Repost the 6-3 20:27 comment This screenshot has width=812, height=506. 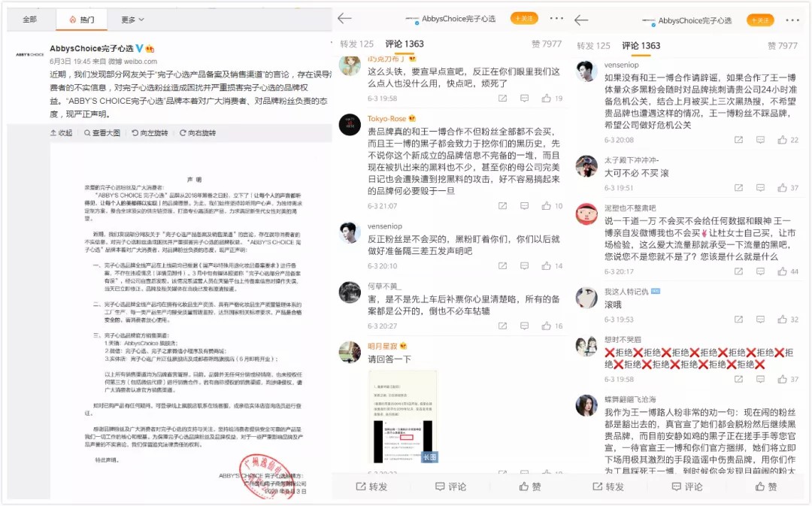502,326
